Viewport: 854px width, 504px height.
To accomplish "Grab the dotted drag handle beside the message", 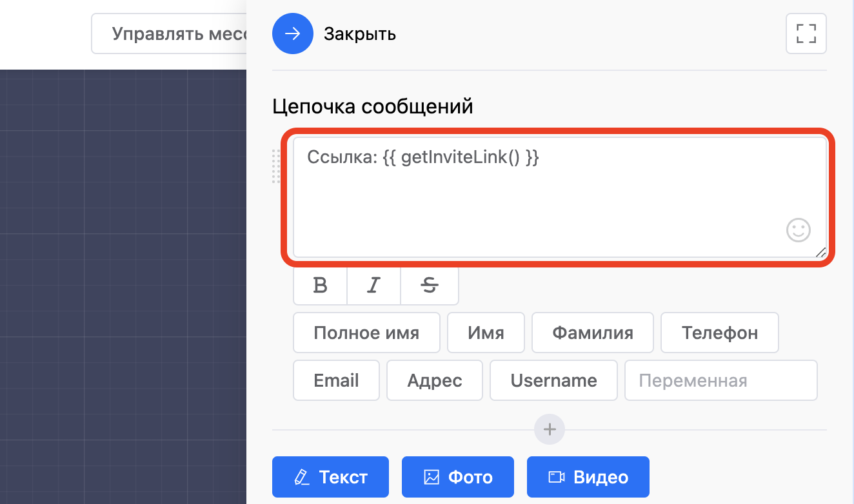I will (276, 166).
